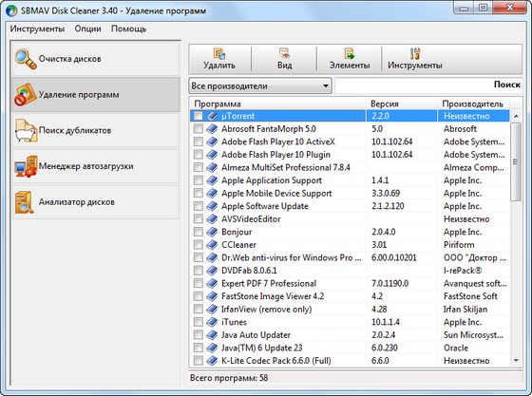Sort by the Производитель column header

(x=473, y=104)
